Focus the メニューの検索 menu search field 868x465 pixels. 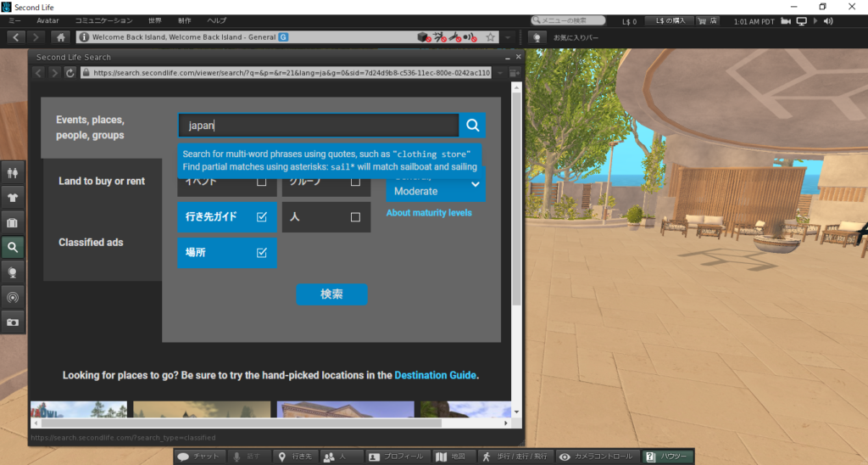568,20
